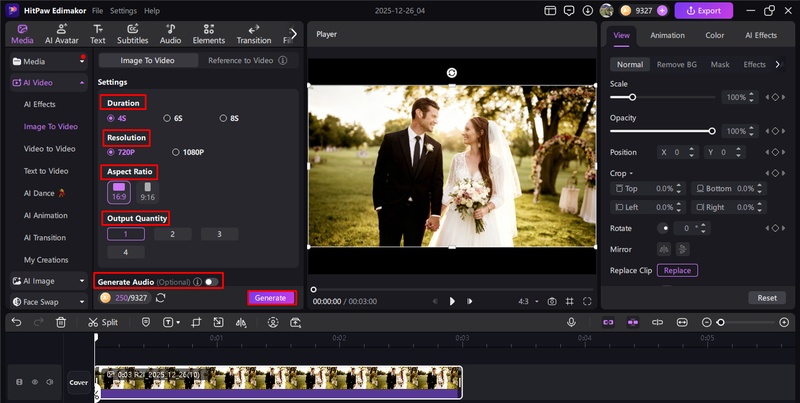Viewport: 800px width, 403px height.
Task: Collapse the AI Video sidebar section
Action: coord(82,83)
